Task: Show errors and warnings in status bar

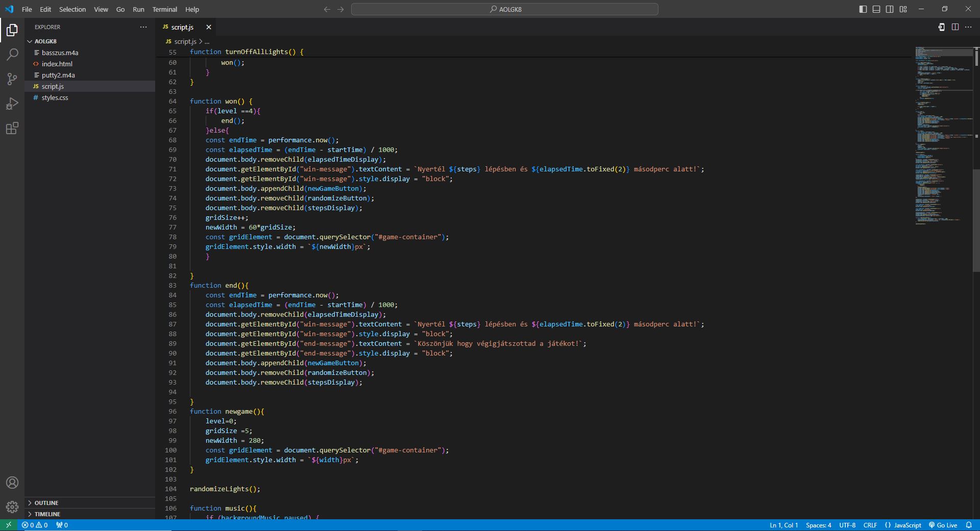Action: click(x=35, y=525)
